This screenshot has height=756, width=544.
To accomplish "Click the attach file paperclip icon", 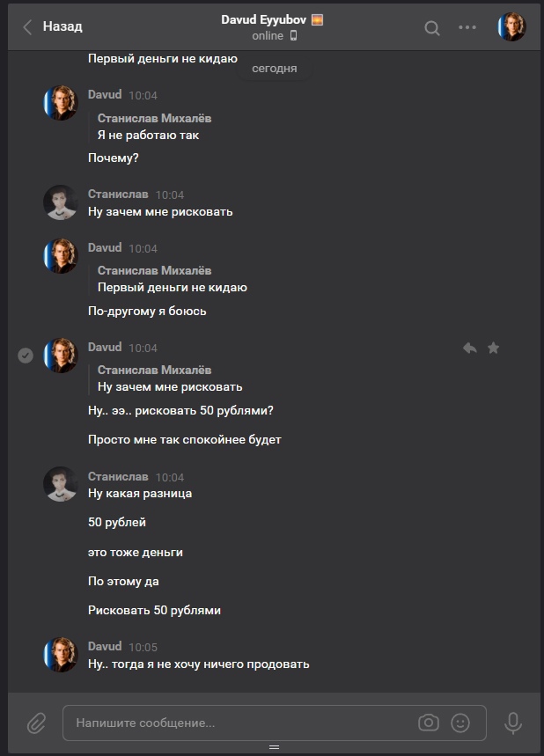I will (36, 723).
